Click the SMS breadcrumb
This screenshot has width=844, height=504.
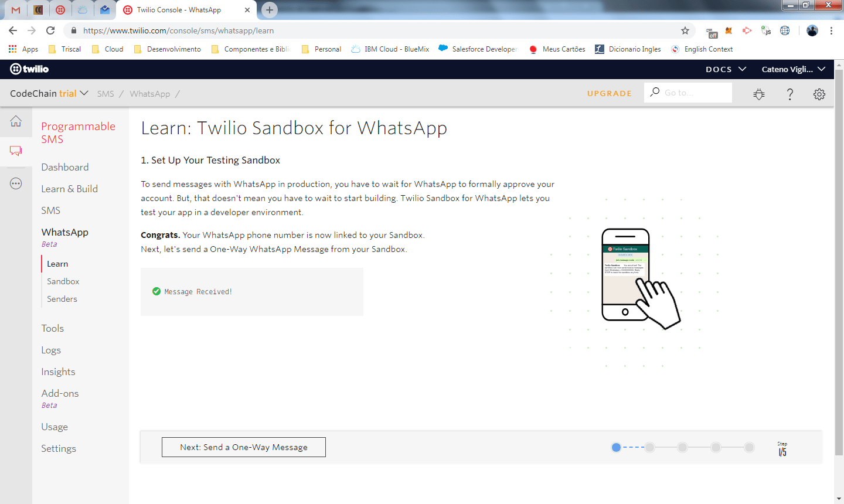[105, 94]
